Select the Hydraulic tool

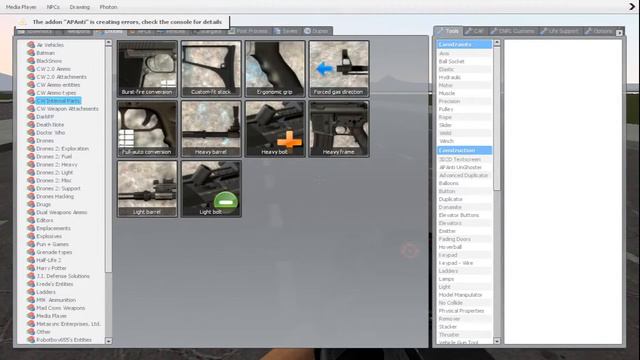coord(464,77)
